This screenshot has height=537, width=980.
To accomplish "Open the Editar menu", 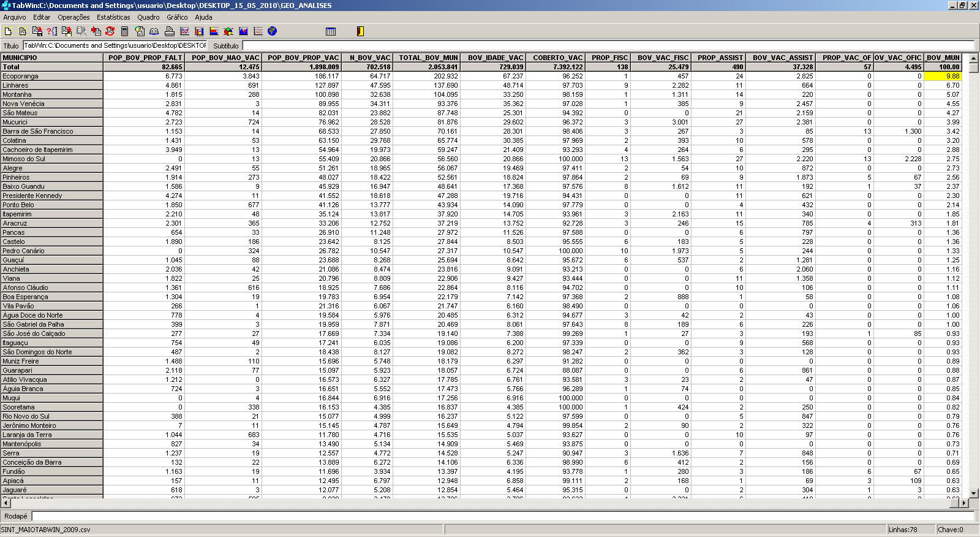I will pyautogui.click(x=42, y=17).
